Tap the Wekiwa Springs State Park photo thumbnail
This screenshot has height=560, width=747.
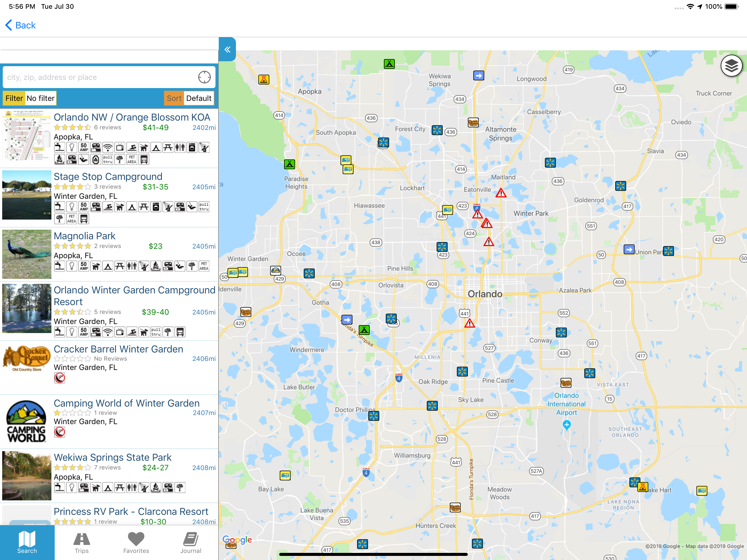pos(27,476)
